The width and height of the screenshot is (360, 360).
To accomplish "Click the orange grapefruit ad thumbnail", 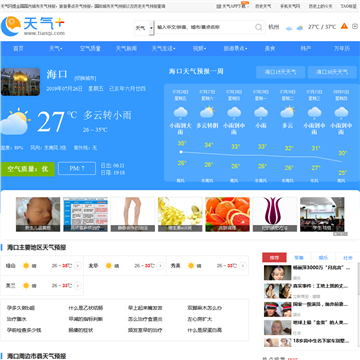I will [227, 214].
